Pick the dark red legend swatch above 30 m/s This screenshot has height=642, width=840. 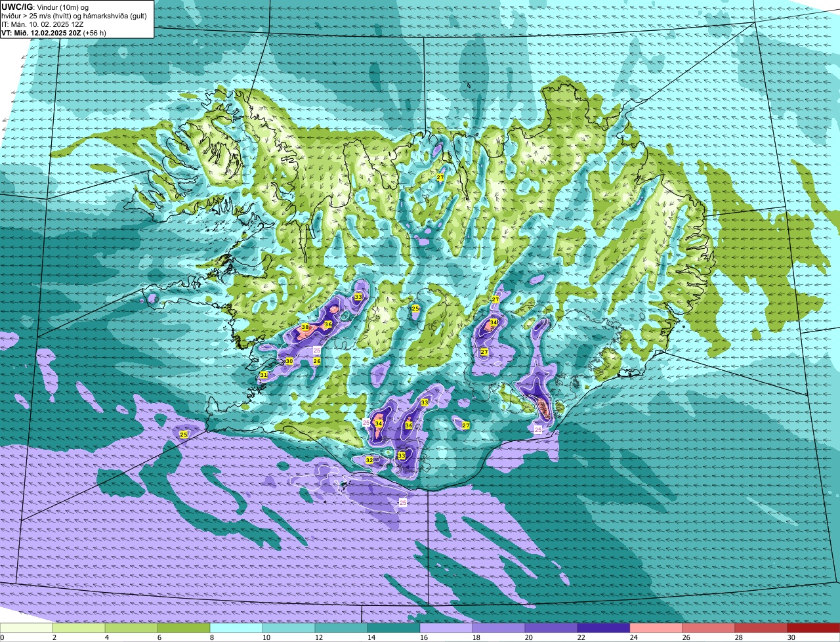[x=814, y=628]
